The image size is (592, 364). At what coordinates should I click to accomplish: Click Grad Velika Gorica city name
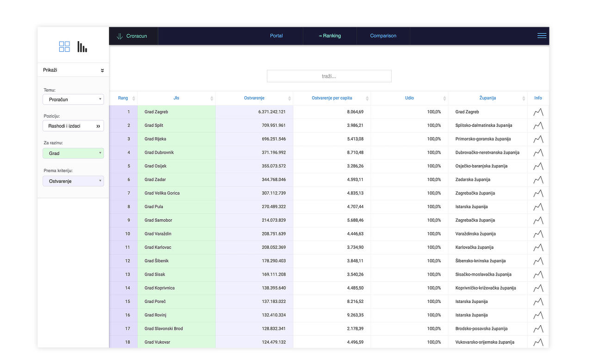click(162, 193)
